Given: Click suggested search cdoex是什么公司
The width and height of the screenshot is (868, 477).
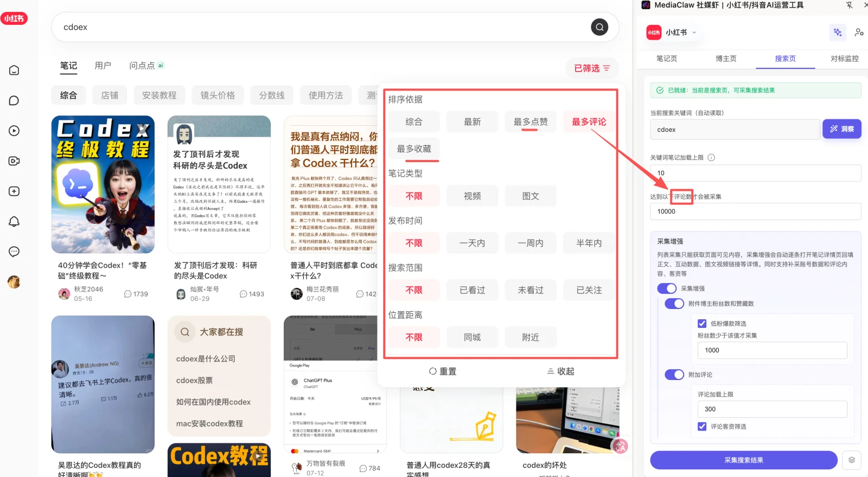Looking at the screenshot, I should click(205, 359).
